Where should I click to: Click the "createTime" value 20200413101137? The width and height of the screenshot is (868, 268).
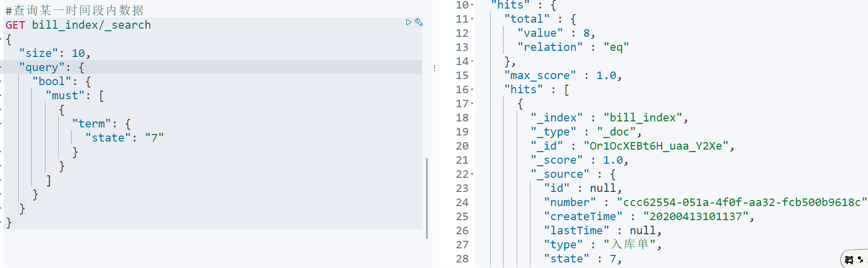[x=696, y=217]
